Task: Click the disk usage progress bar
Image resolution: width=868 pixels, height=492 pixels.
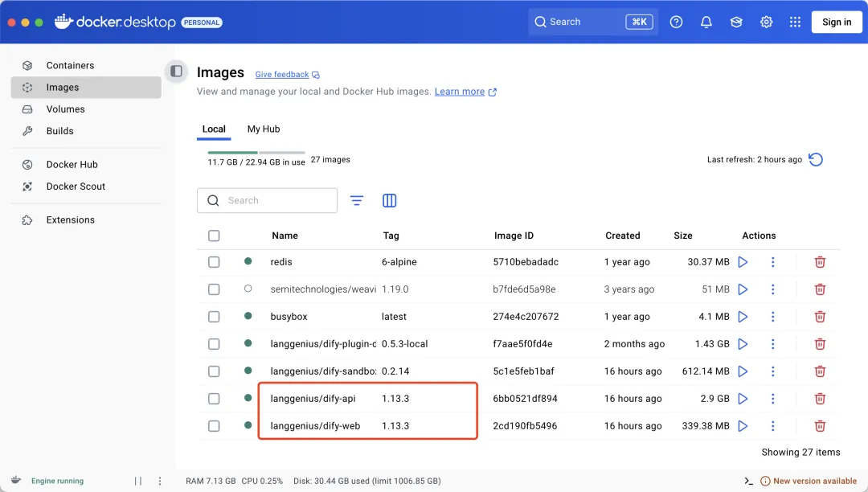Action: coord(256,152)
